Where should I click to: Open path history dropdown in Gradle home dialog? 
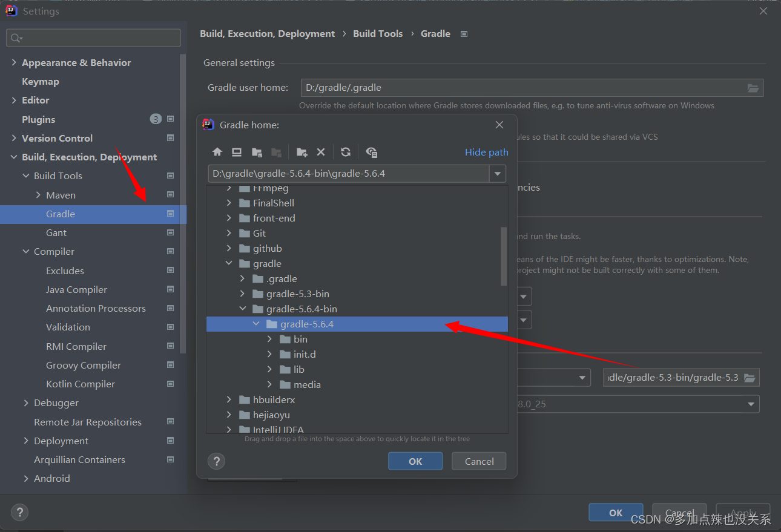click(498, 174)
